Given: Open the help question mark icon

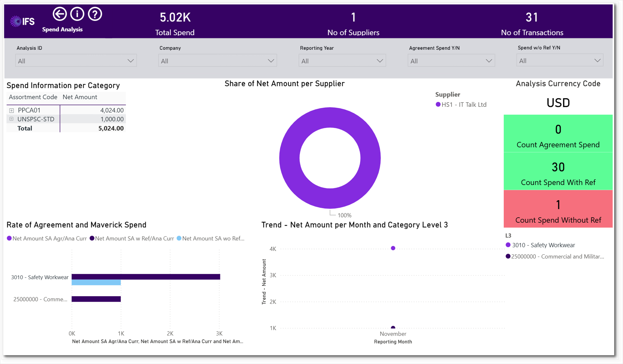Looking at the screenshot, I should [x=95, y=14].
